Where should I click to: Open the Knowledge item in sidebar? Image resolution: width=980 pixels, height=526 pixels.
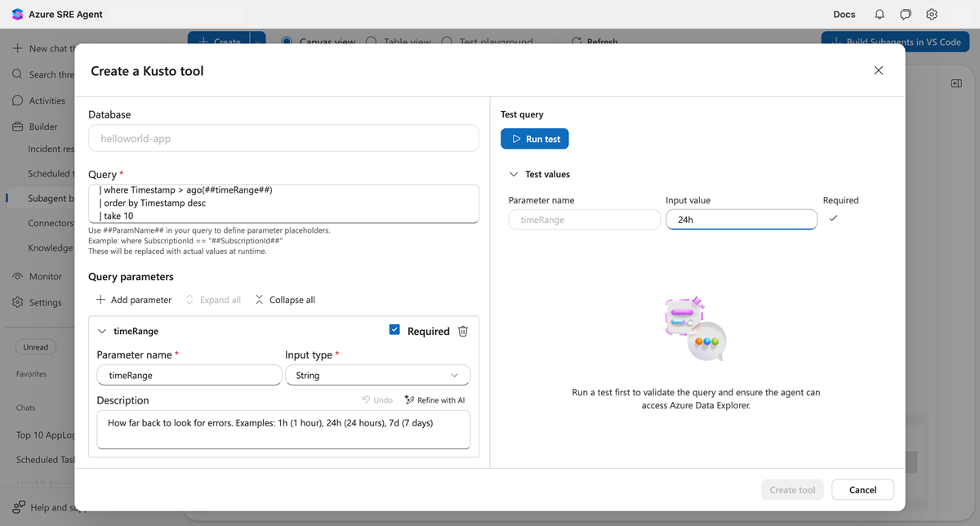click(51, 248)
